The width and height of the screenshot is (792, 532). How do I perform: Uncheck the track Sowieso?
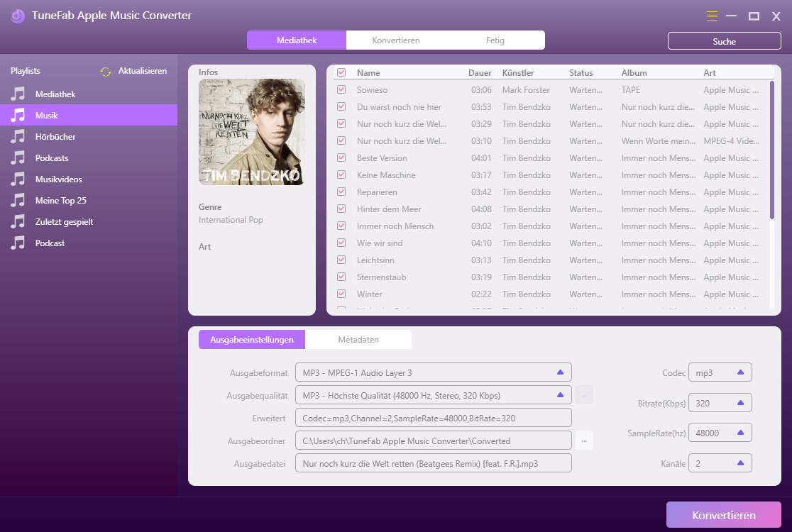coord(341,89)
